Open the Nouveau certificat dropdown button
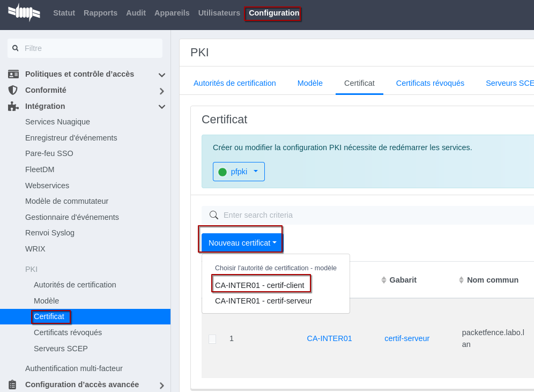 point(242,243)
